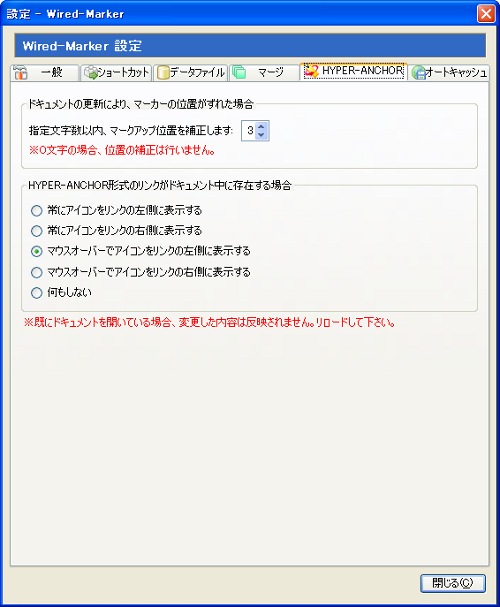Open the データファイル tab
The image size is (500, 607).
190,73
